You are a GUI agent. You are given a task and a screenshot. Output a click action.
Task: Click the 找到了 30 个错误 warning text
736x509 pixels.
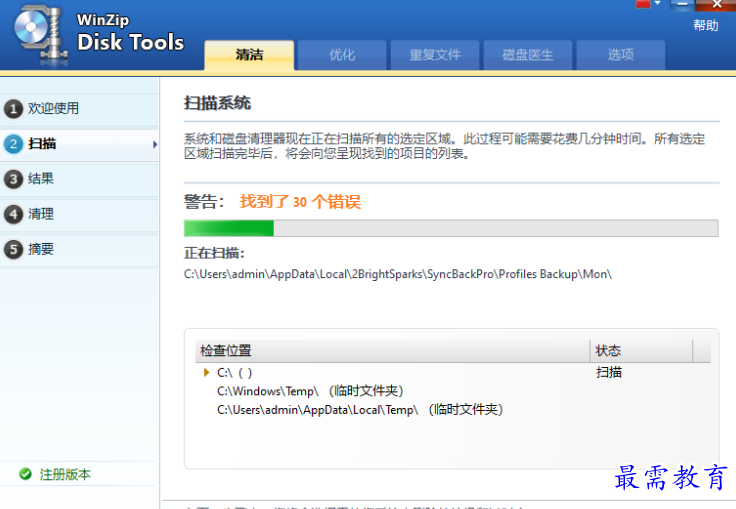(300, 202)
